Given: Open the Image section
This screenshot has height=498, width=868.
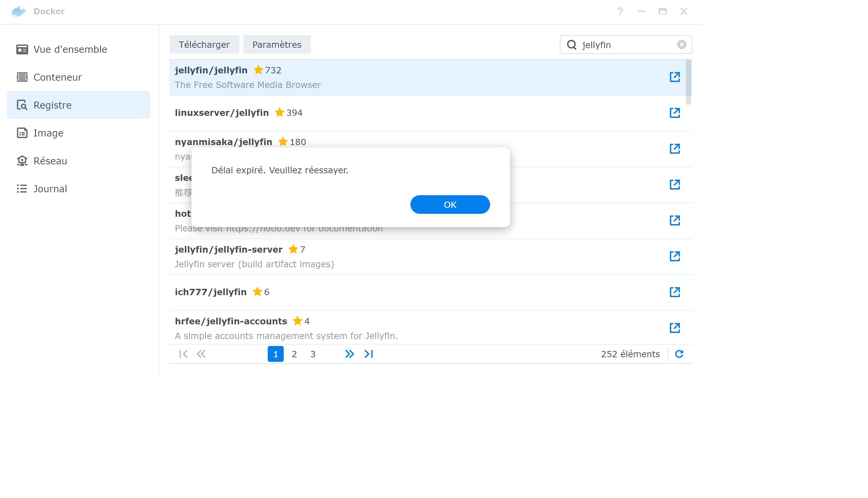Looking at the screenshot, I should tap(48, 133).
